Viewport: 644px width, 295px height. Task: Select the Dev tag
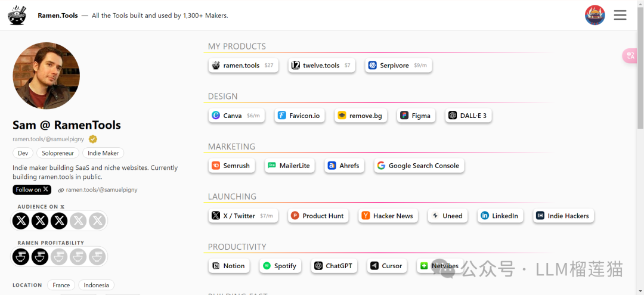coord(23,153)
